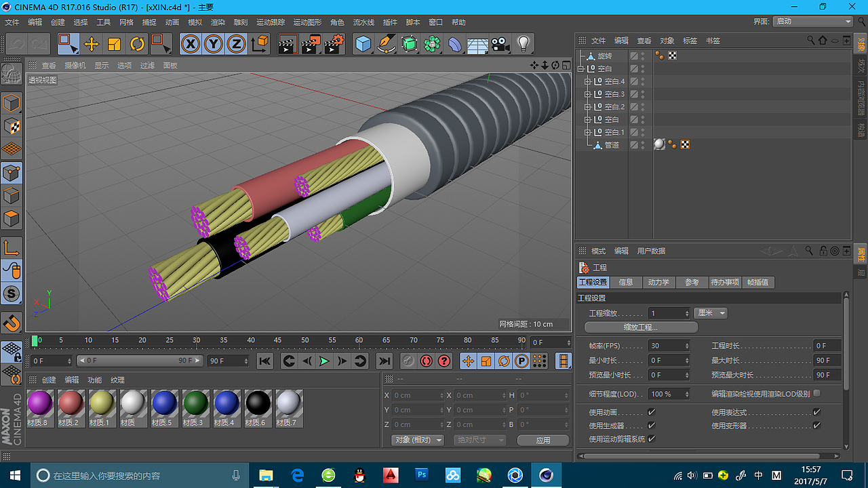Open the 界面 layout dropdown showing 启动

813,22
